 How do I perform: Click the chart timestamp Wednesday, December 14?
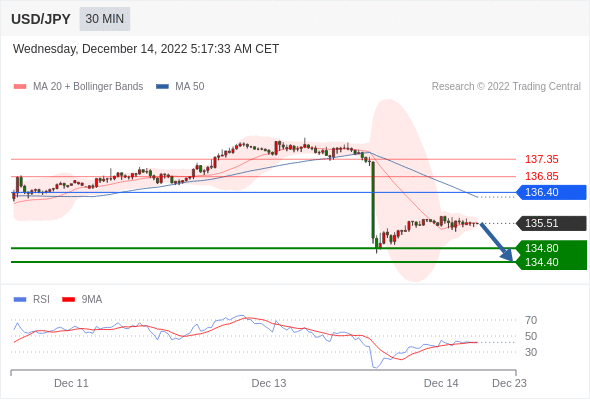pyautogui.click(x=146, y=49)
